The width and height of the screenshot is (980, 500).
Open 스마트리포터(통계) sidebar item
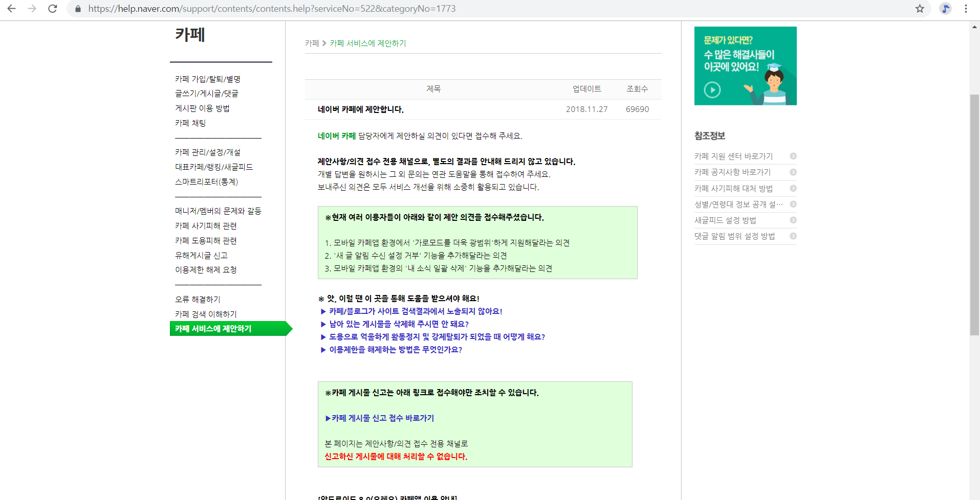point(206,182)
